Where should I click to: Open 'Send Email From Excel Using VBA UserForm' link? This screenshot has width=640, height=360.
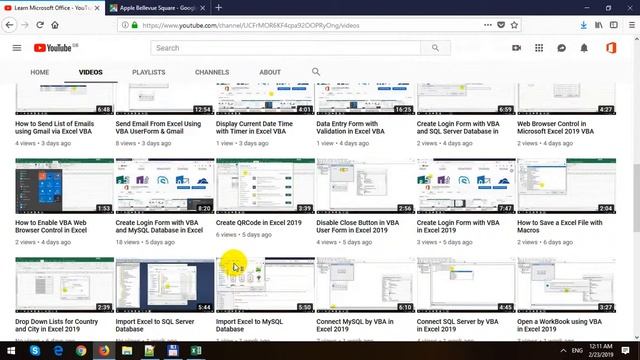(158, 127)
